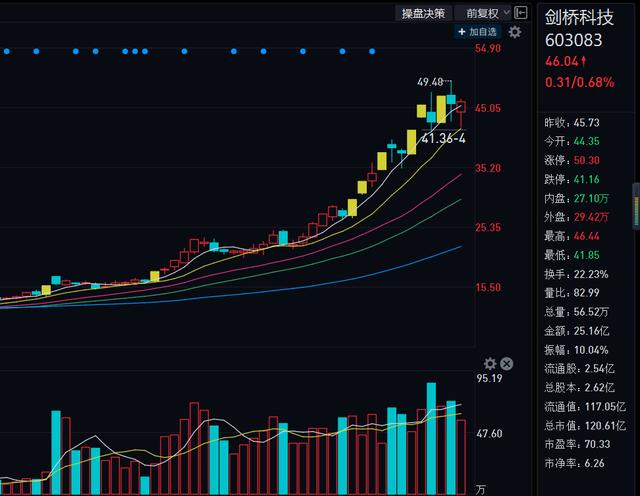Open the 操盘决策 trading decision tab
Image resolution: width=640 pixels, height=496 pixels.
click(x=422, y=13)
